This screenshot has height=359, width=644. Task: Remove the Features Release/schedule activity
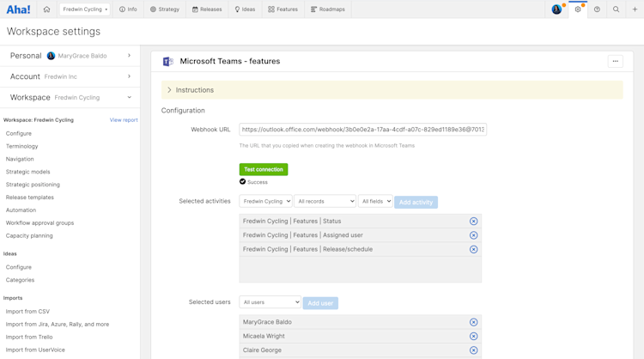(x=473, y=249)
